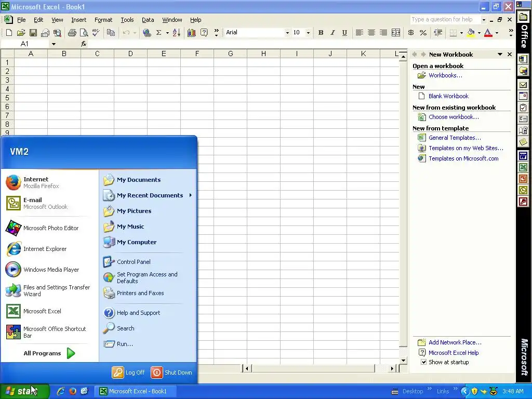
Task: Center cell text alignment
Action: coord(371,33)
